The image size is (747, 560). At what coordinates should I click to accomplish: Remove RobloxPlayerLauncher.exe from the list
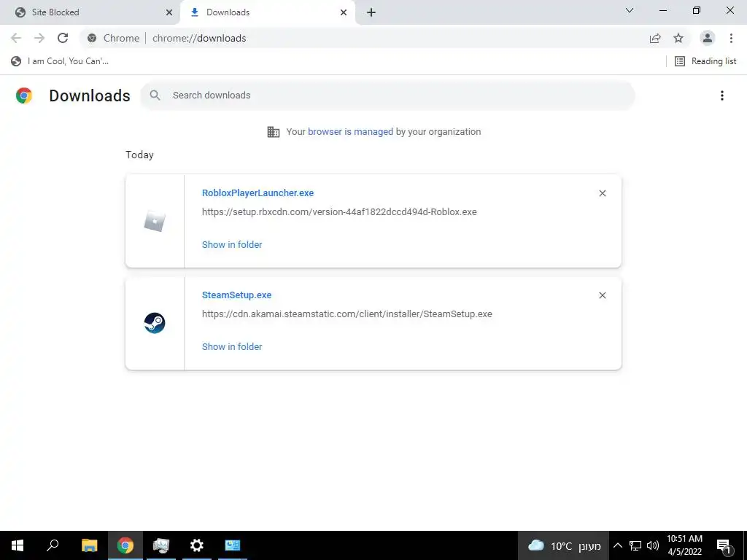[602, 193]
